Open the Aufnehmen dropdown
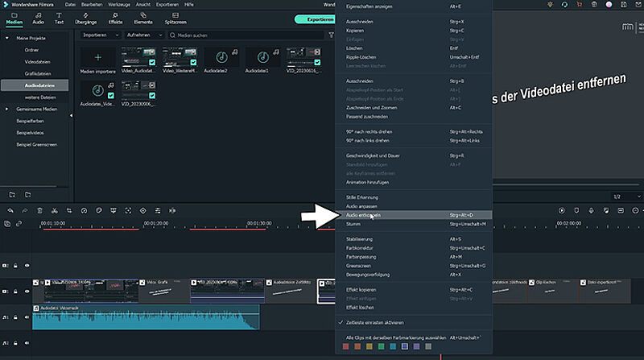Image resolution: width=644 pixels, height=360 pixels. tap(145, 35)
